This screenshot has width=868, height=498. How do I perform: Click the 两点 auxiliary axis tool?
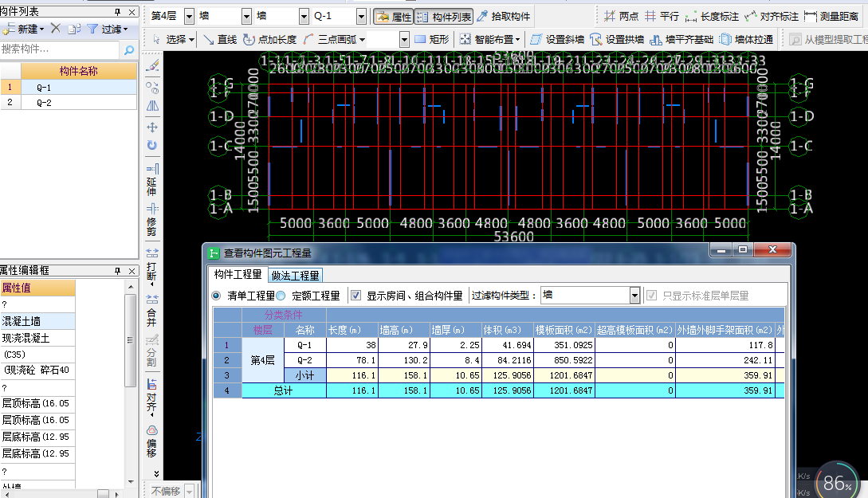tap(621, 17)
